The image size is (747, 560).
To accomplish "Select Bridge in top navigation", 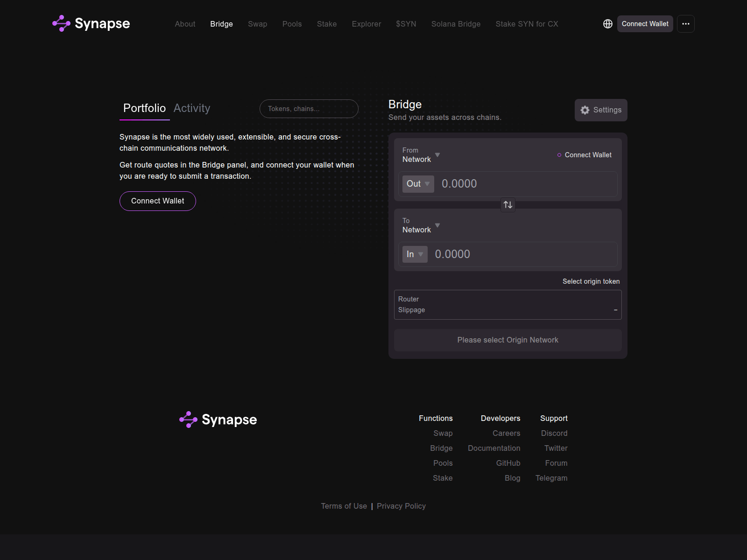I will pyautogui.click(x=221, y=24).
